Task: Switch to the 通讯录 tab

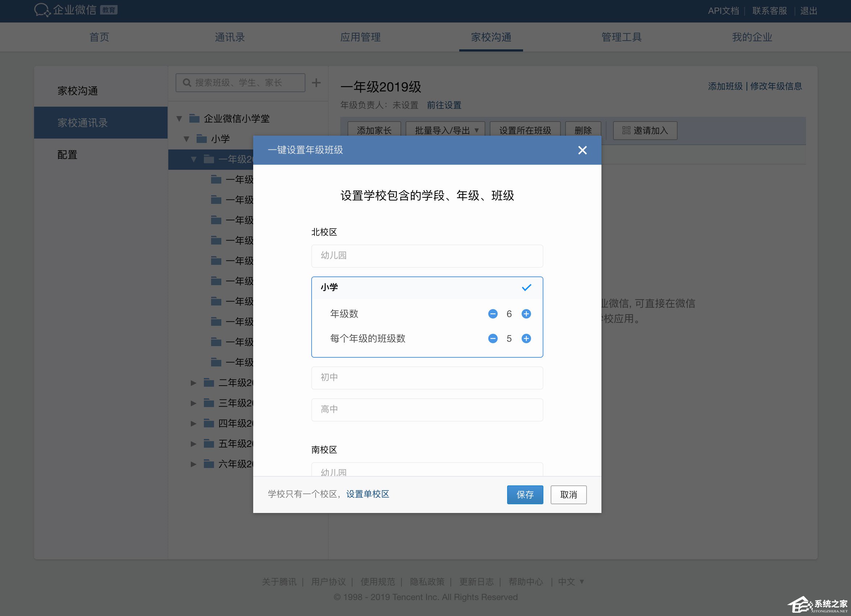Action: [230, 37]
